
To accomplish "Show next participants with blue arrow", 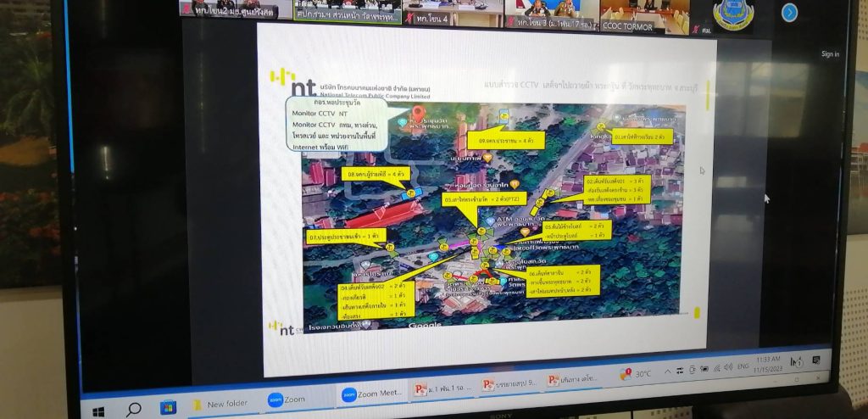I will (x=789, y=13).
